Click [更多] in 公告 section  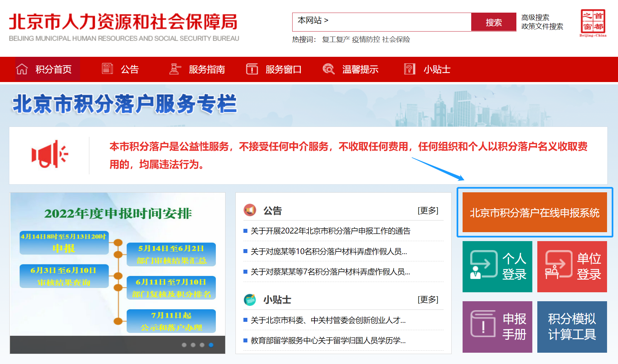[x=428, y=210]
